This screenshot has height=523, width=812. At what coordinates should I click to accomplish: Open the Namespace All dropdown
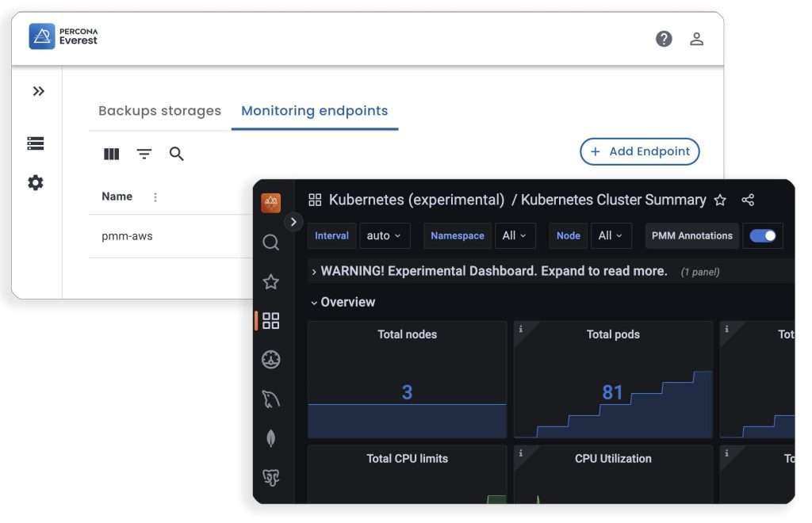coord(515,235)
